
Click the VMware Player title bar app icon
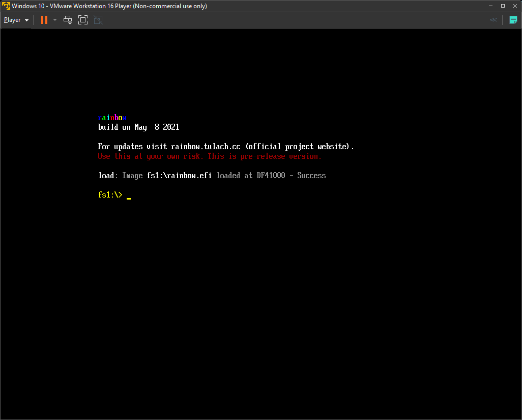coord(6,6)
